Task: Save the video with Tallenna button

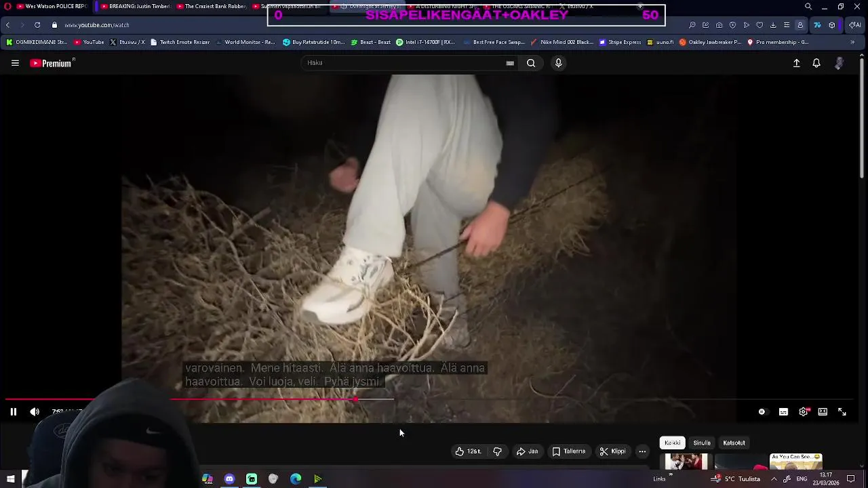Action: 568,451
